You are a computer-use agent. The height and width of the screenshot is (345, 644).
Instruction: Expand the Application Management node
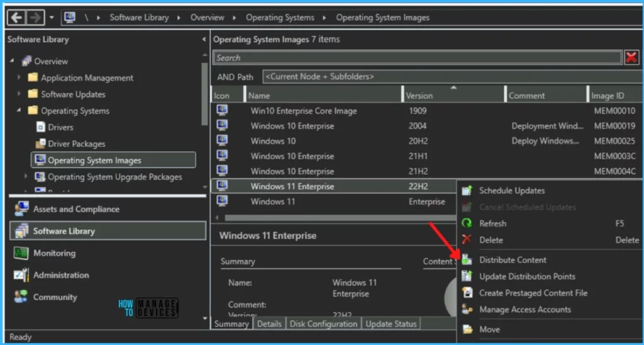tap(18, 77)
